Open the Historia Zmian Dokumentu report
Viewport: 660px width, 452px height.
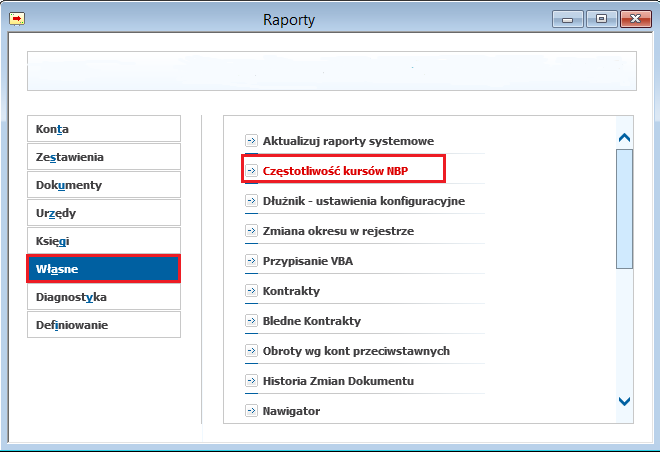point(338,381)
